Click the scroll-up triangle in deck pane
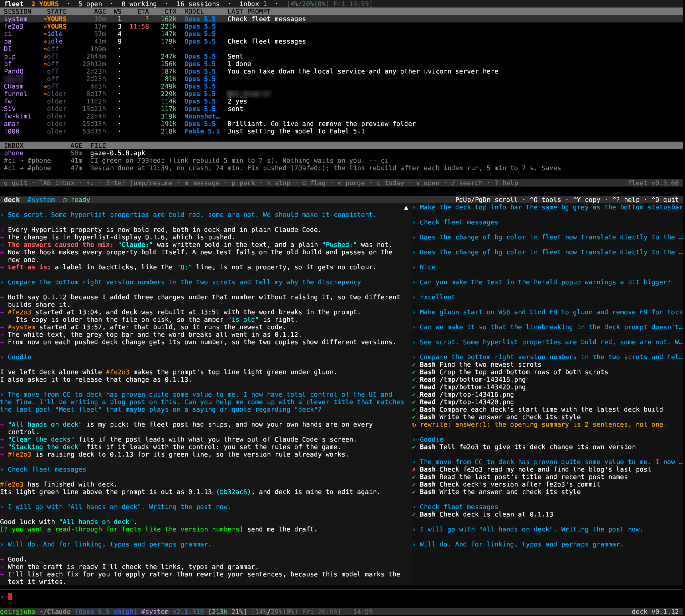This screenshot has width=685, height=616. [x=406, y=208]
